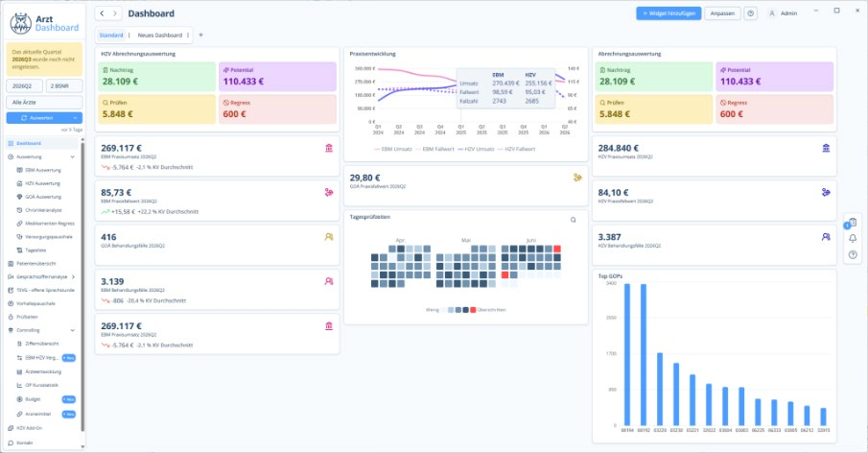Click the help icon next to Anpassen
This screenshot has width=868, height=453.
pyautogui.click(x=751, y=13)
